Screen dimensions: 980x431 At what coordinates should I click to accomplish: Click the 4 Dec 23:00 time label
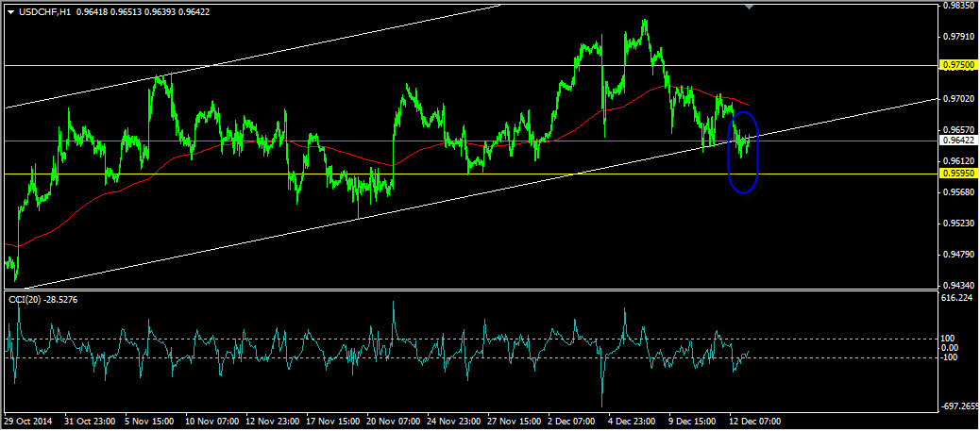pos(633,422)
